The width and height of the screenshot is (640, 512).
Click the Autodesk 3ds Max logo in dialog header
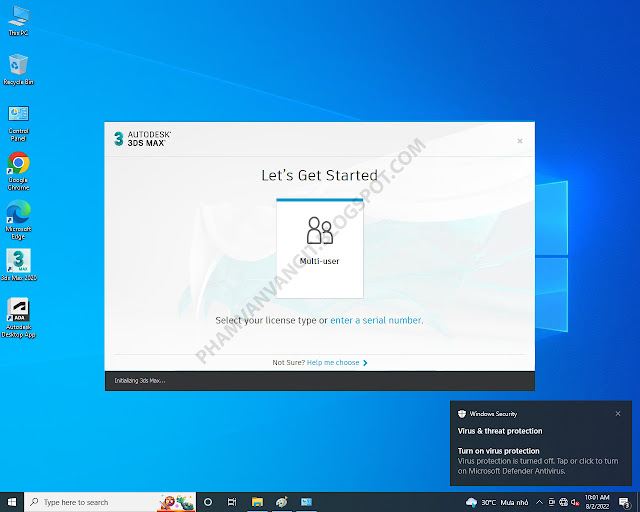pyautogui.click(x=142, y=139)
